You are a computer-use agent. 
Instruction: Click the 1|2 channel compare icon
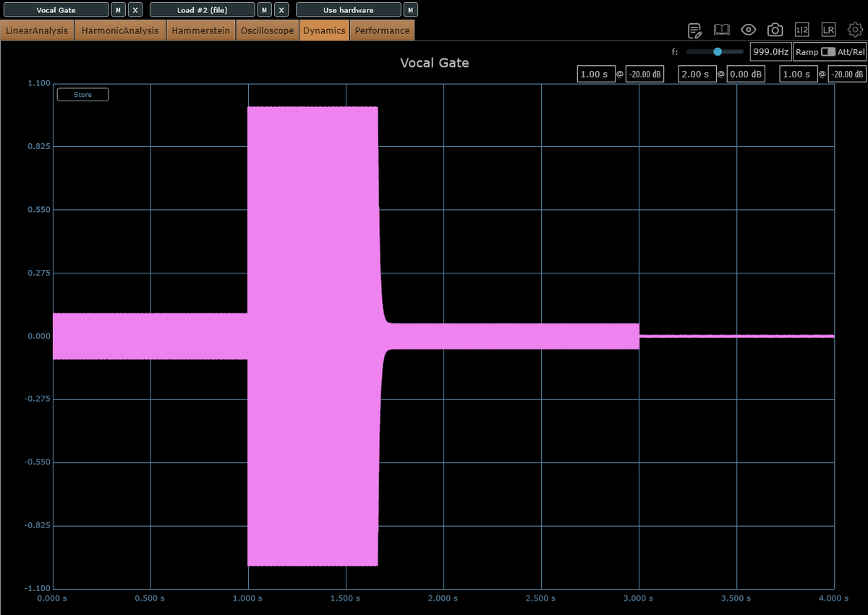(x=801, y=30)
